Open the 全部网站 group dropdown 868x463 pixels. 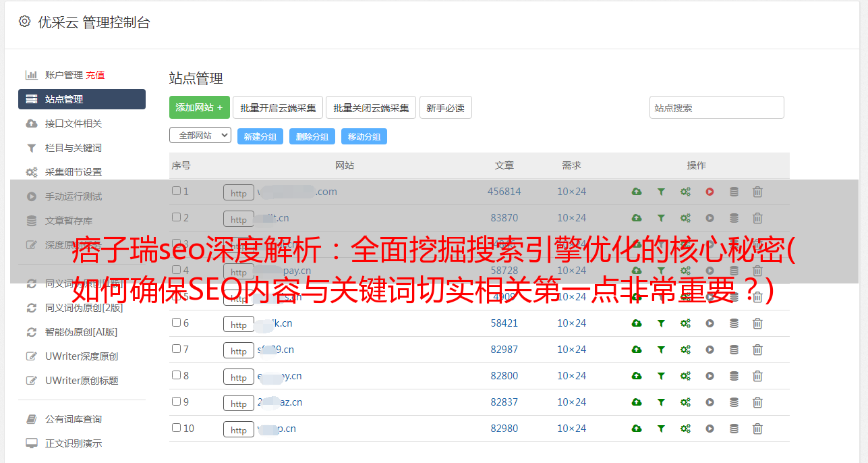click(x=200, y=136)
